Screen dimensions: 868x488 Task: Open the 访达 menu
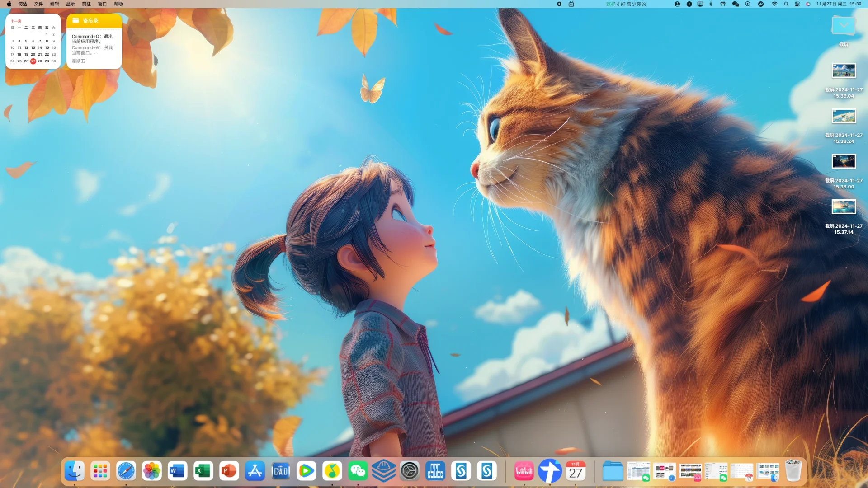pyautogui.click(x=23, y=4)
